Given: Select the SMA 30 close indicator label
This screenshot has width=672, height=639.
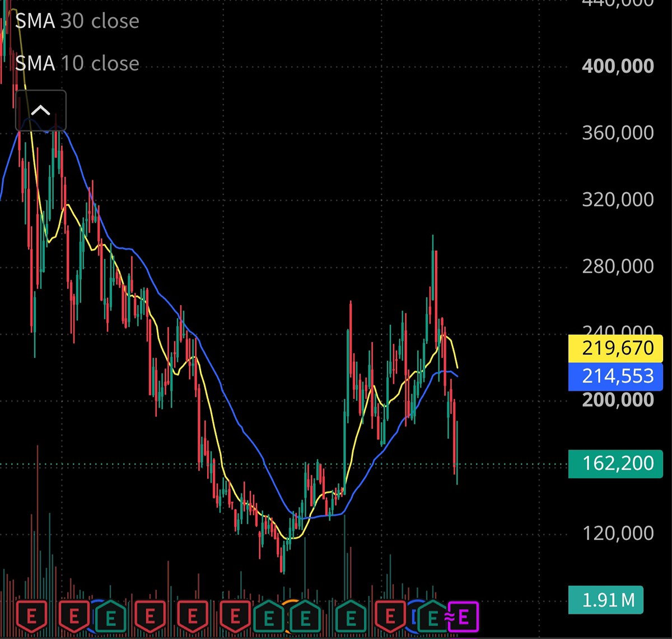Looking at the screenshot, I should (77, 21).
